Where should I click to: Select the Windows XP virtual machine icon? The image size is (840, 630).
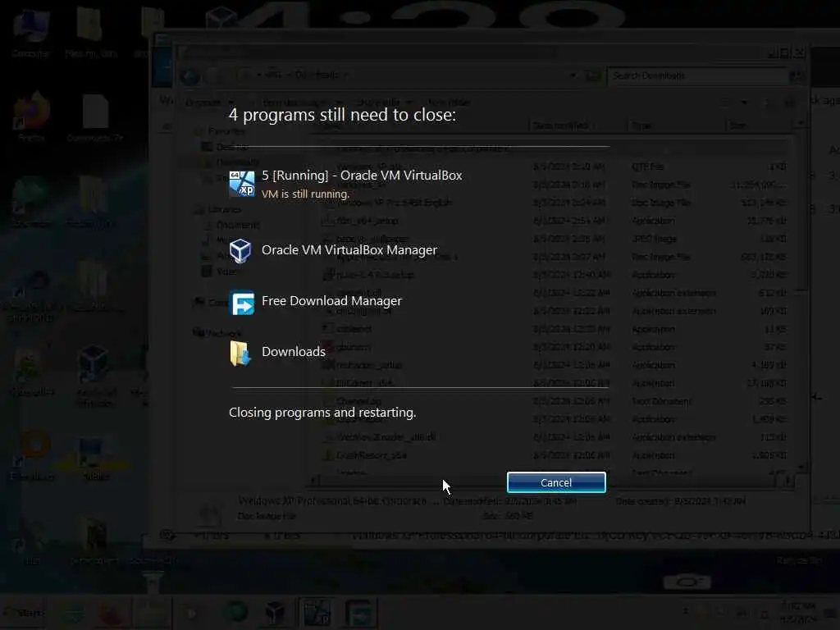[242, 184]
